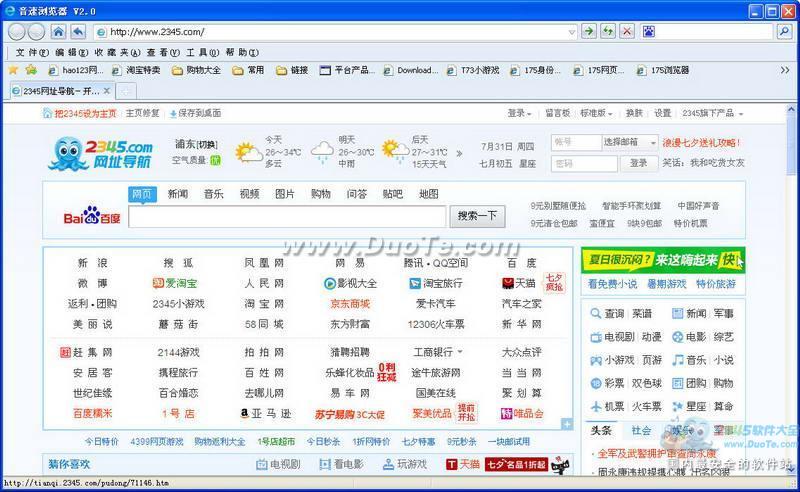The height and width of the screenshot is (492, 800).
Task: Click the browser forward navigation button
Action: tap(36, 32)
